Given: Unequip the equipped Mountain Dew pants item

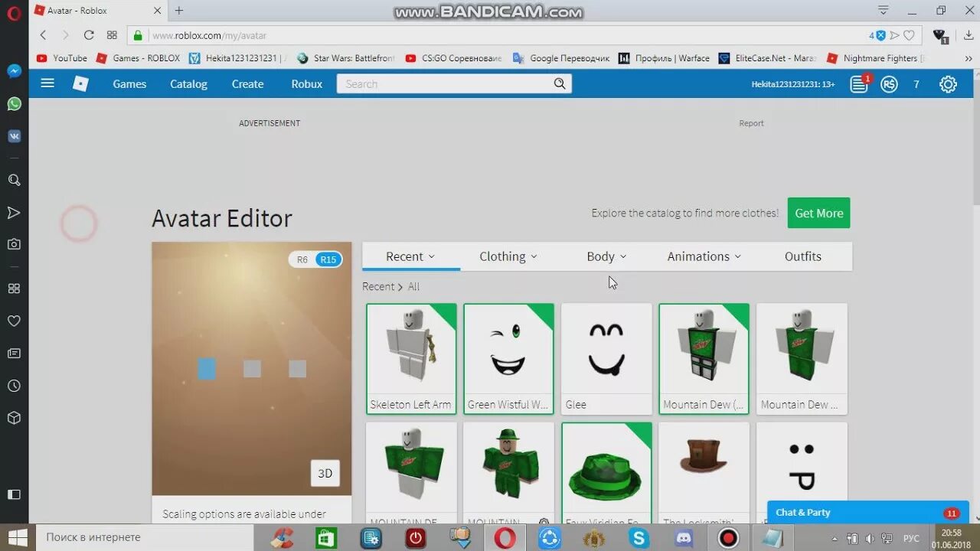Looking at the screenshot, I should (x=704, y=358).
